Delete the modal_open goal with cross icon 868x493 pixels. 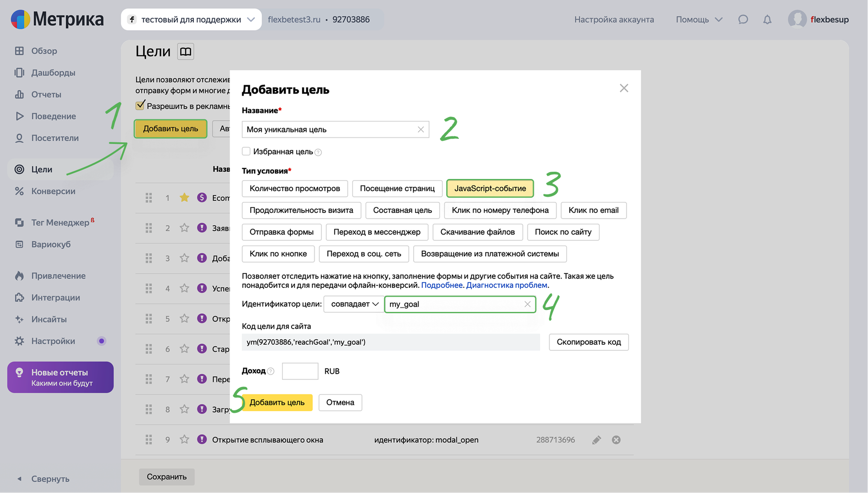616,440
